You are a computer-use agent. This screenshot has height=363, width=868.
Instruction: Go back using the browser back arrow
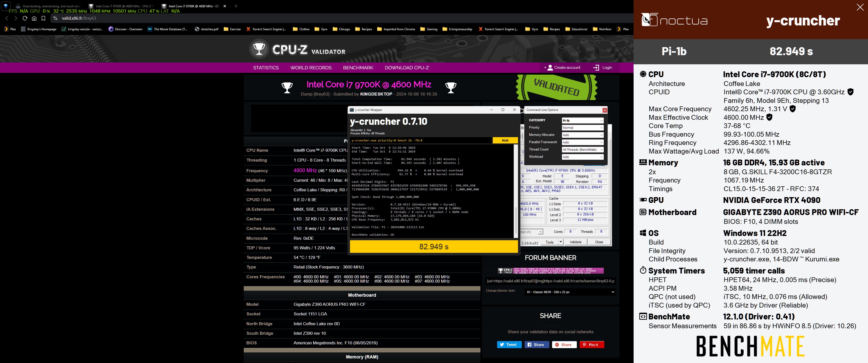7,18
